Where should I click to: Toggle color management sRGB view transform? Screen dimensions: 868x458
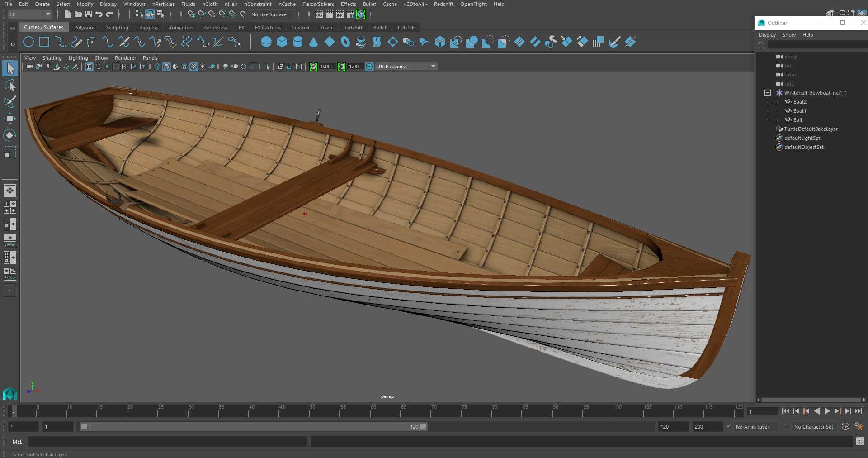pyautogui.click(x=369, y=67)
